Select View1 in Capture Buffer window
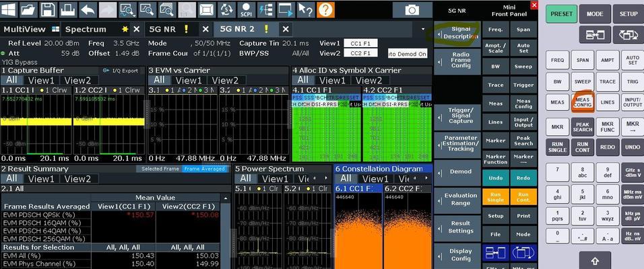Image resolution: width=644 pixels, height=269 pixels. click(40, 81)
